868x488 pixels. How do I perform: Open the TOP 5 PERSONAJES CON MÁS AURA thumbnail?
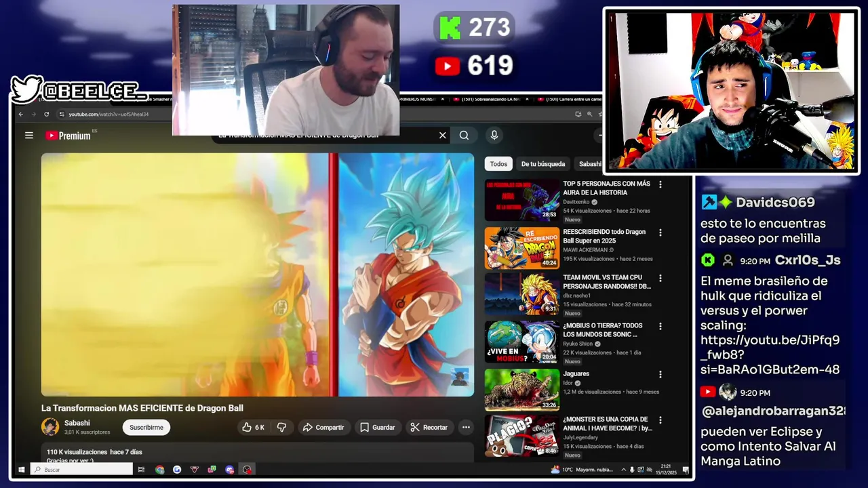coord(521,200)
